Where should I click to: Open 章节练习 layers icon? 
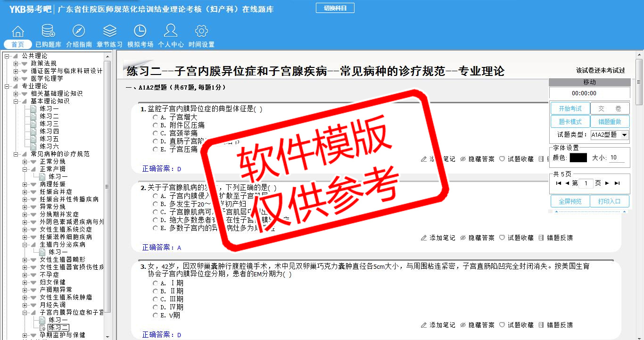[x=109, y=32]
